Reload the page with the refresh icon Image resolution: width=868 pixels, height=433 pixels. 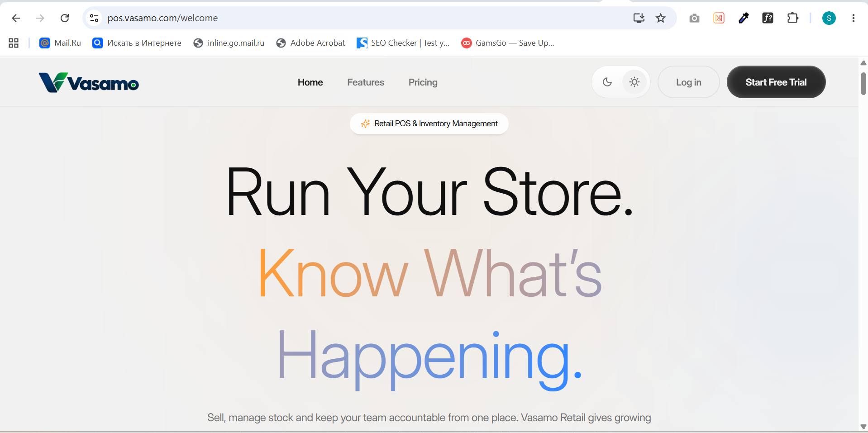[65, 18]
